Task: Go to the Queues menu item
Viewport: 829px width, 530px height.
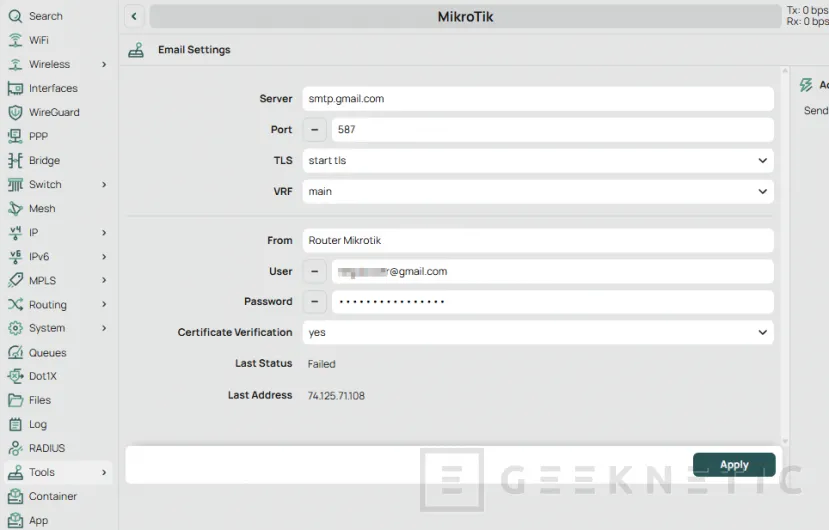Action: point(58,353)
